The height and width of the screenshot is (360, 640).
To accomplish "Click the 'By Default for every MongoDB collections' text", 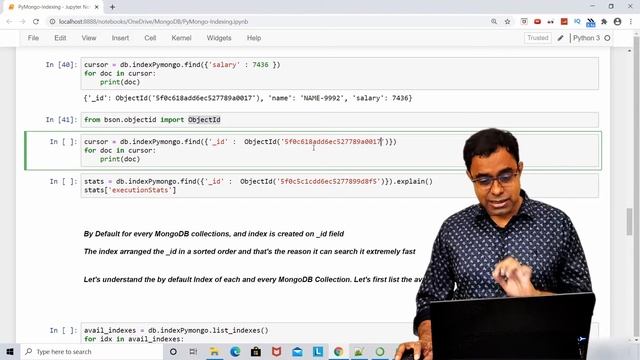I will tap(213, 234).
